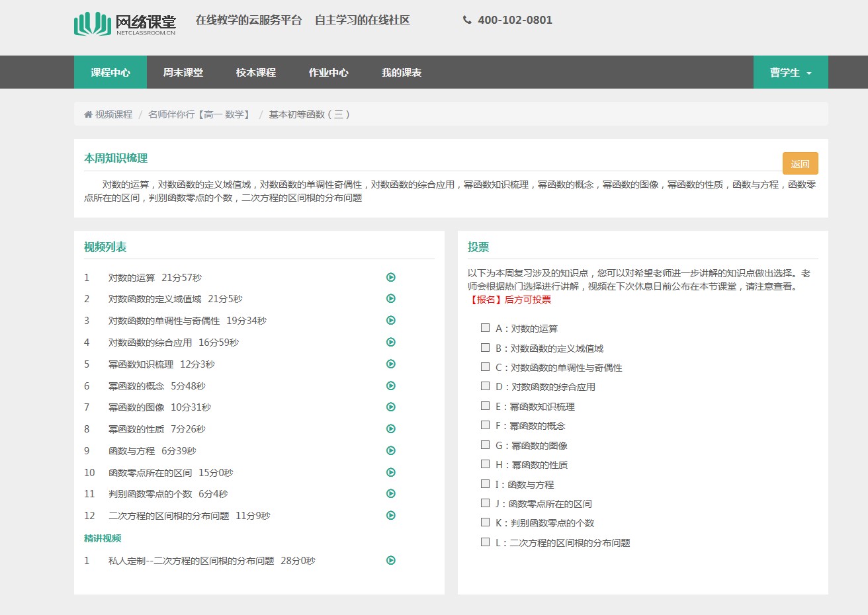Check option A：对数的运算
This screenshot has width=868, height=615.
point(485,328)
